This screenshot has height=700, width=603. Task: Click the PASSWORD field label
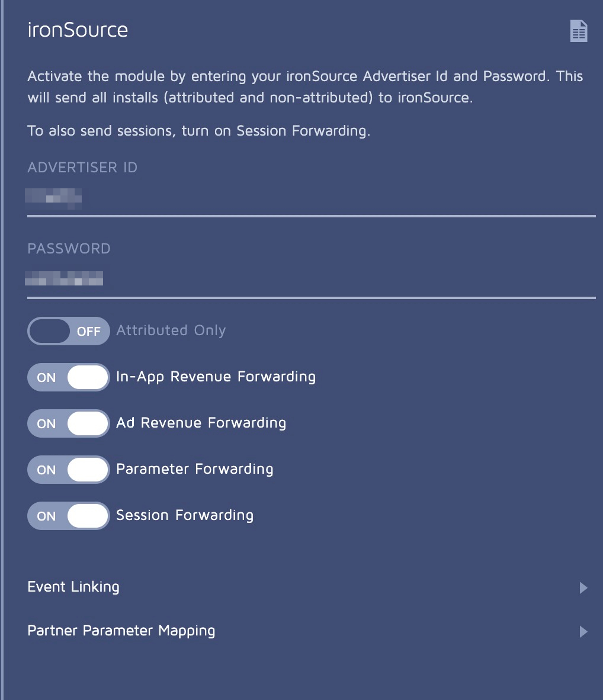(x=69, y=249)
